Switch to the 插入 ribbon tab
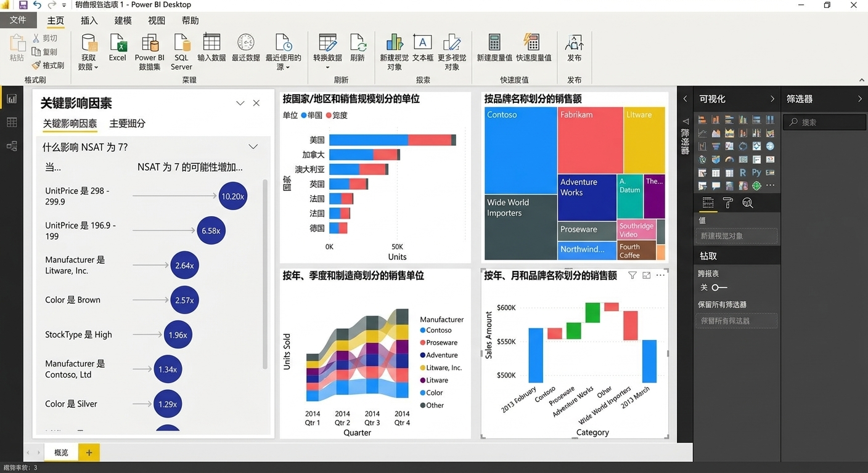Viewport: 868px width, 473px height. (89, 20)
